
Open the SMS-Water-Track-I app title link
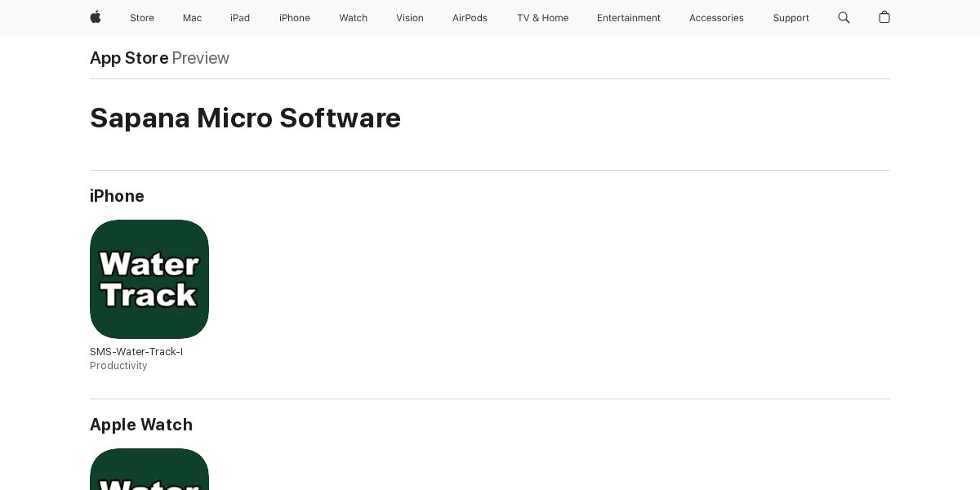coord(136,352)
